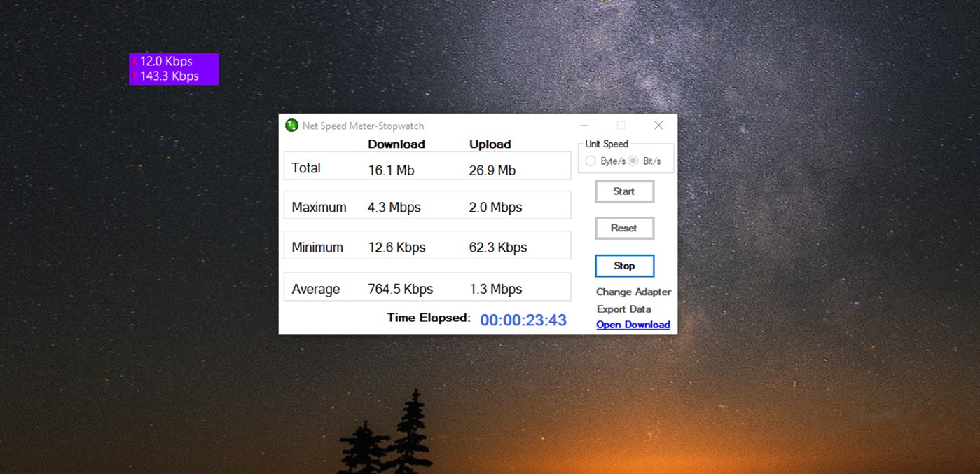Screen dimensions: 980x474
Task: Click the Net Speed Meter app icon
Action: click(291, 126)
